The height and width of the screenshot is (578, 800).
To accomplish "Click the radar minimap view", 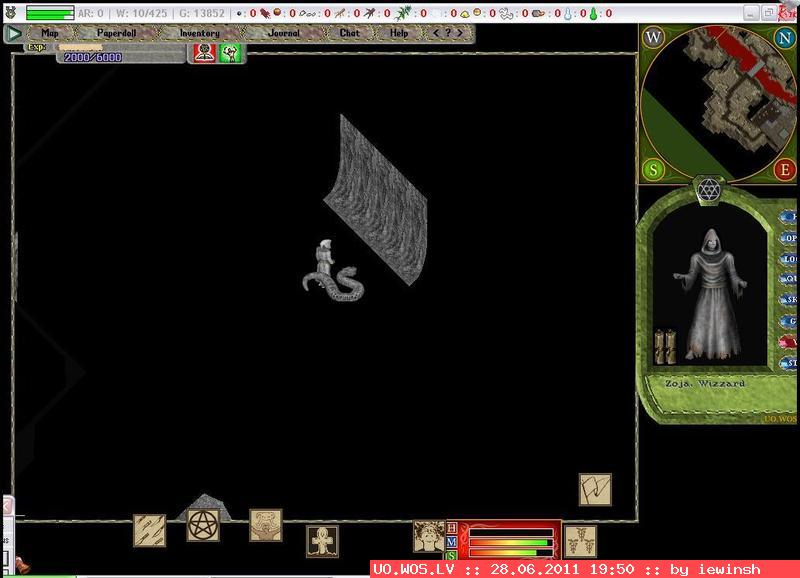I will click(x=719, y=103).
